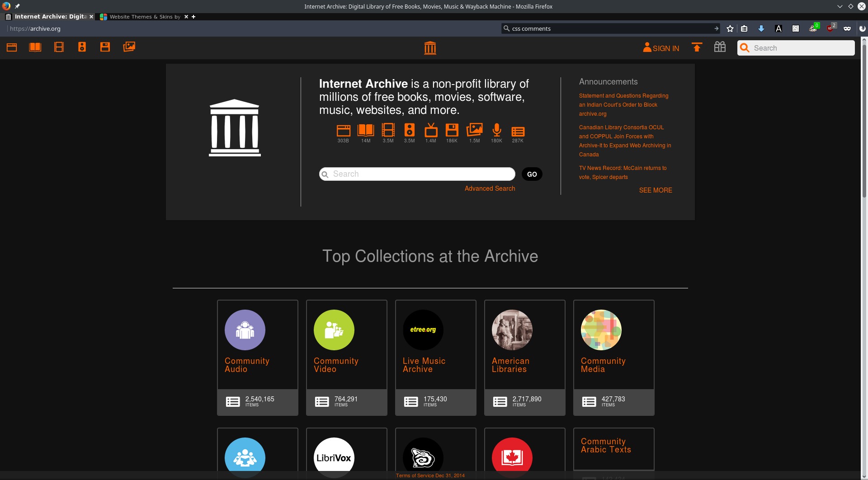Screen dimensions: 868x480
Task: Click the Internet Archive columned logo
Action: (430, 47)
